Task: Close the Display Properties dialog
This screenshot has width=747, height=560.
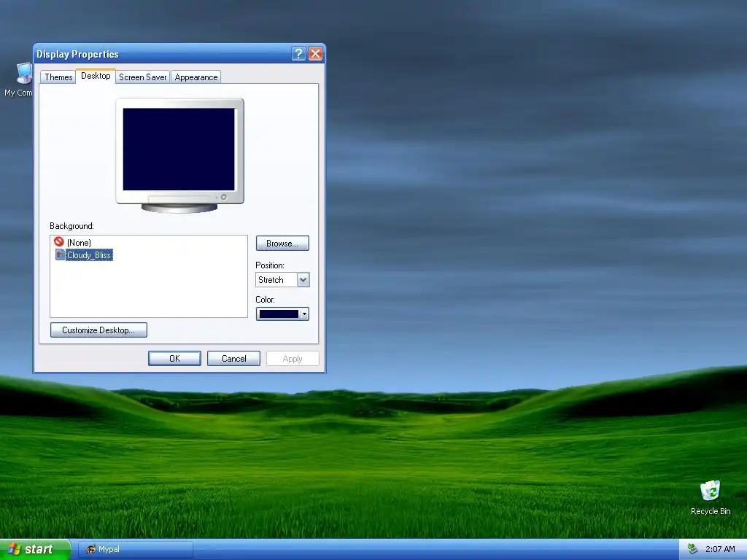Action: 315,54
